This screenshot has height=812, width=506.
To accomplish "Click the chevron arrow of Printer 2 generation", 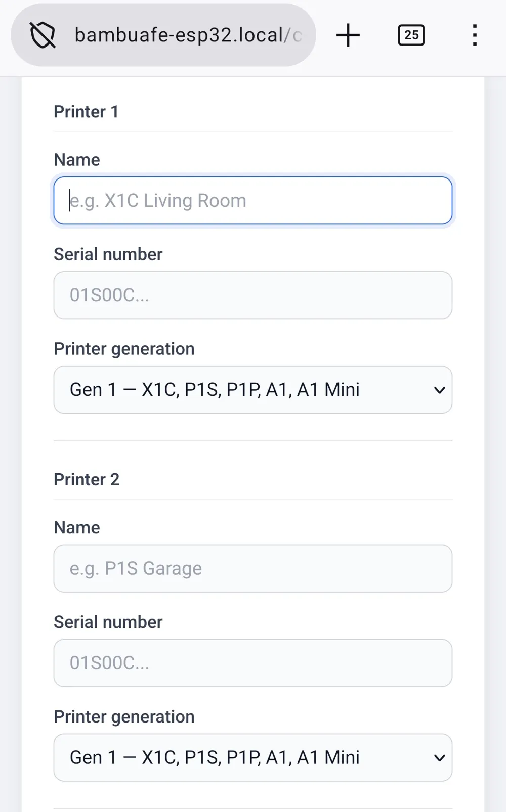I will coord(440,758).
